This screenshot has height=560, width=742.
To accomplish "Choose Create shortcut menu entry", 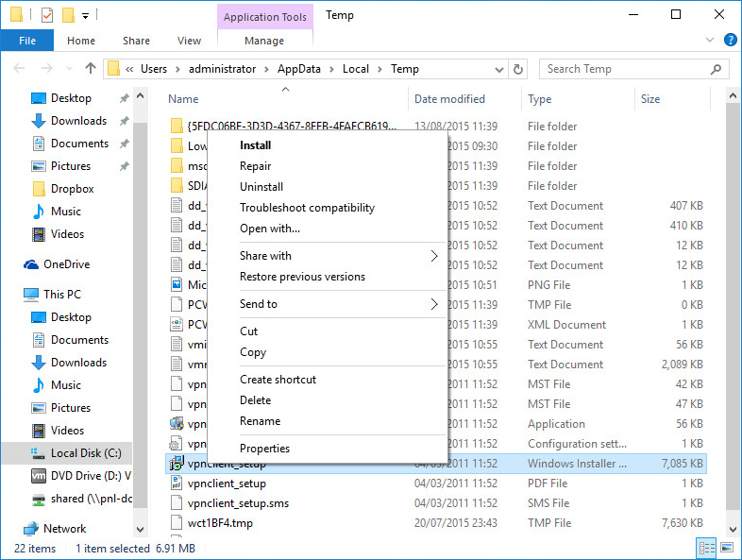I will coord(278,380).
